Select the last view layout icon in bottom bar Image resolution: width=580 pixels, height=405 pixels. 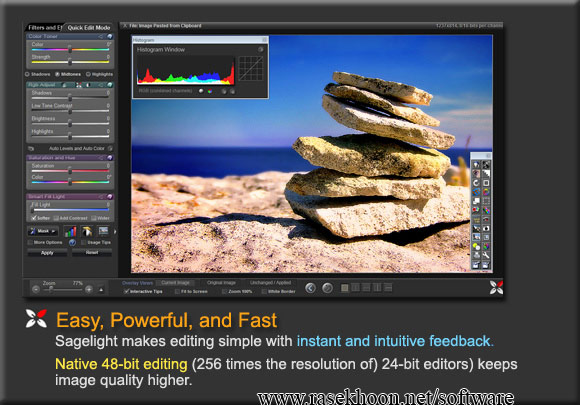[388, 287]
